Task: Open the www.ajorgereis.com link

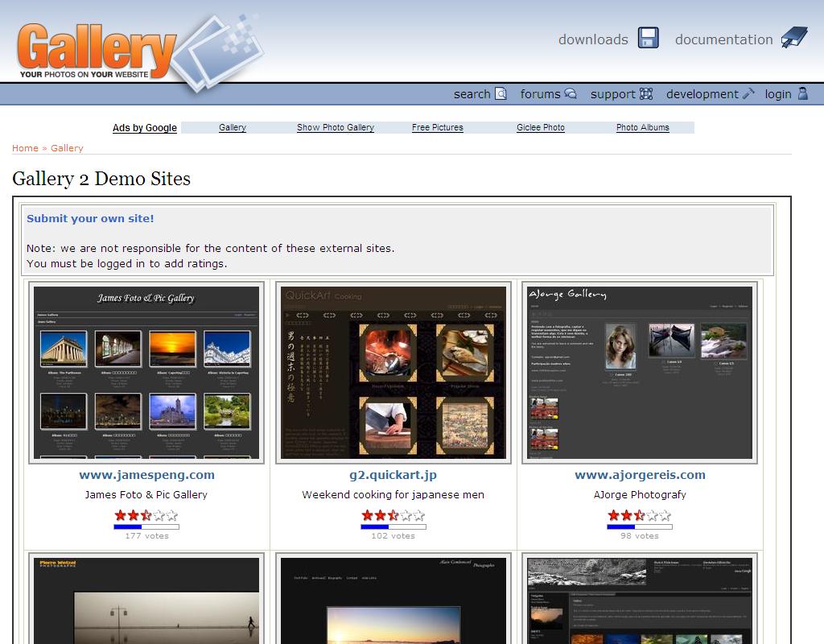Action: 640,475
